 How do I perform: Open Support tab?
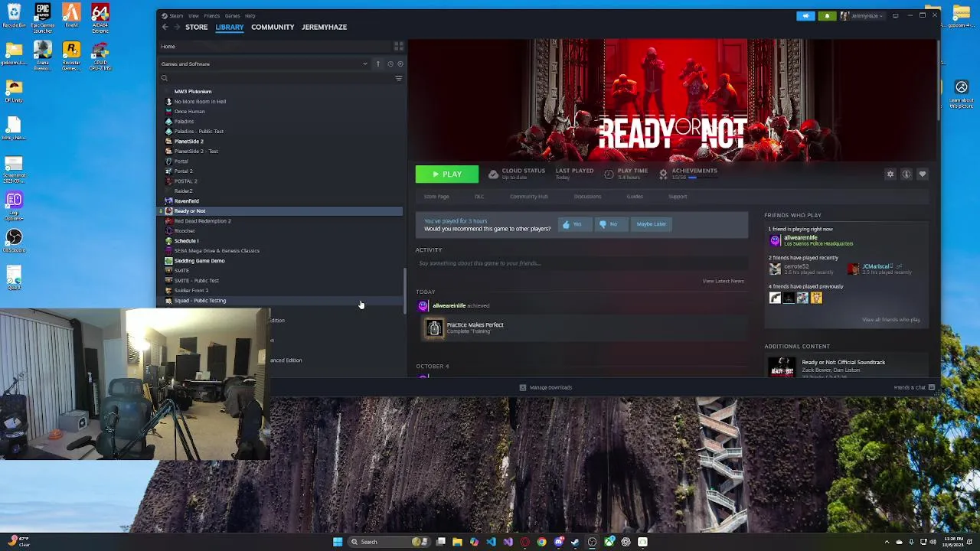678,197
